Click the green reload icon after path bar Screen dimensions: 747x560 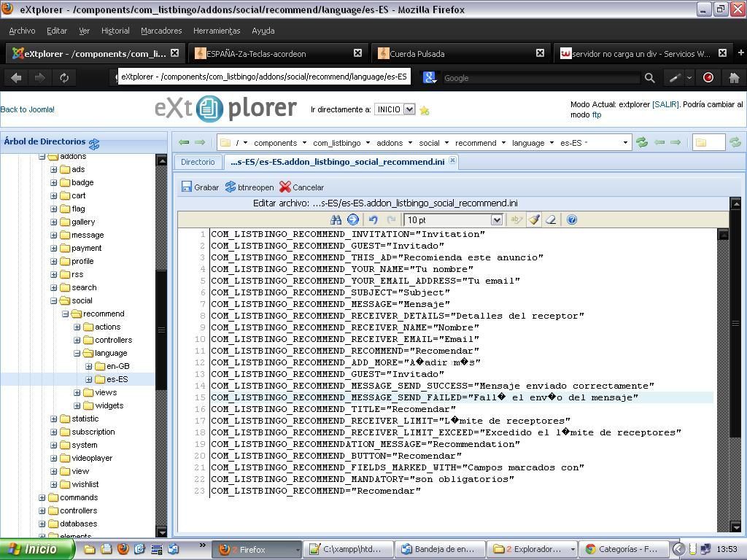642,142
